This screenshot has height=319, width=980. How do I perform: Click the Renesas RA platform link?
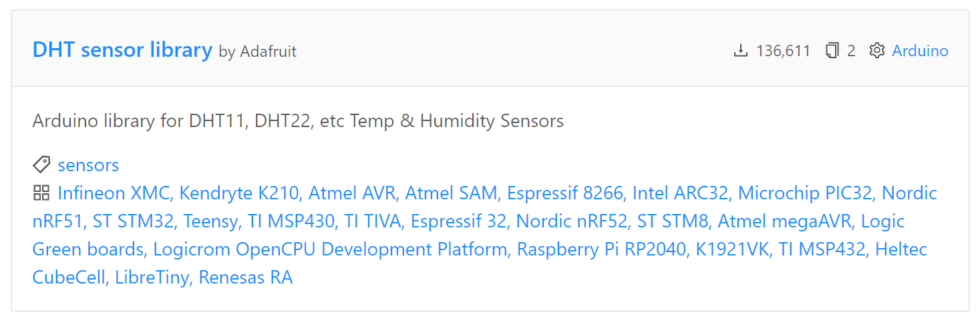click(246, 278)
